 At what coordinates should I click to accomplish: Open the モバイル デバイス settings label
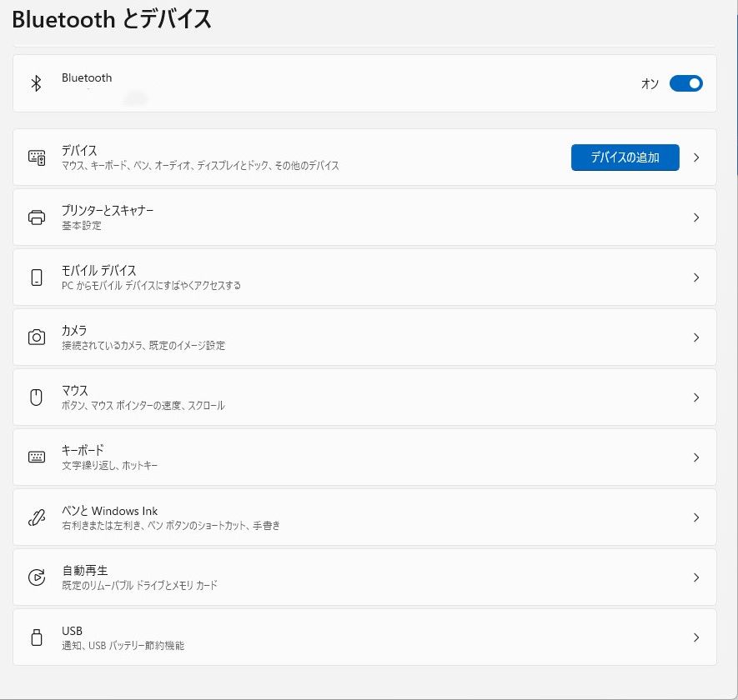[99, 271]
